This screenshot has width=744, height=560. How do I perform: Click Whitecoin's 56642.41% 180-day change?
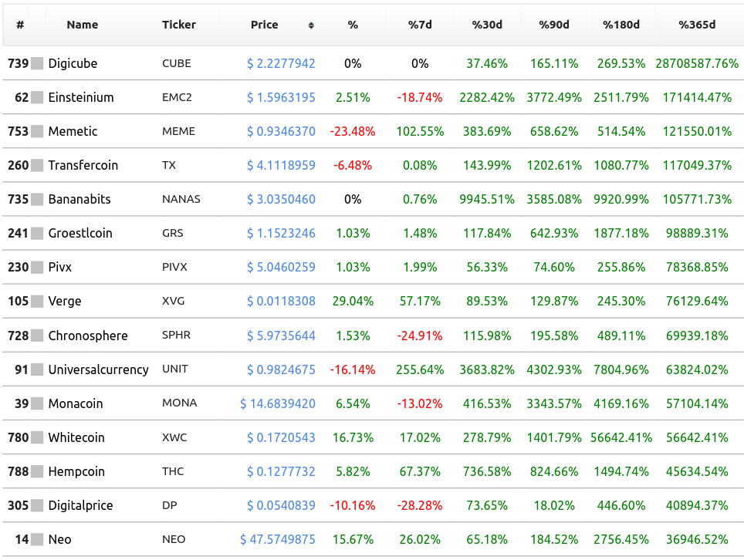[621, 437]
